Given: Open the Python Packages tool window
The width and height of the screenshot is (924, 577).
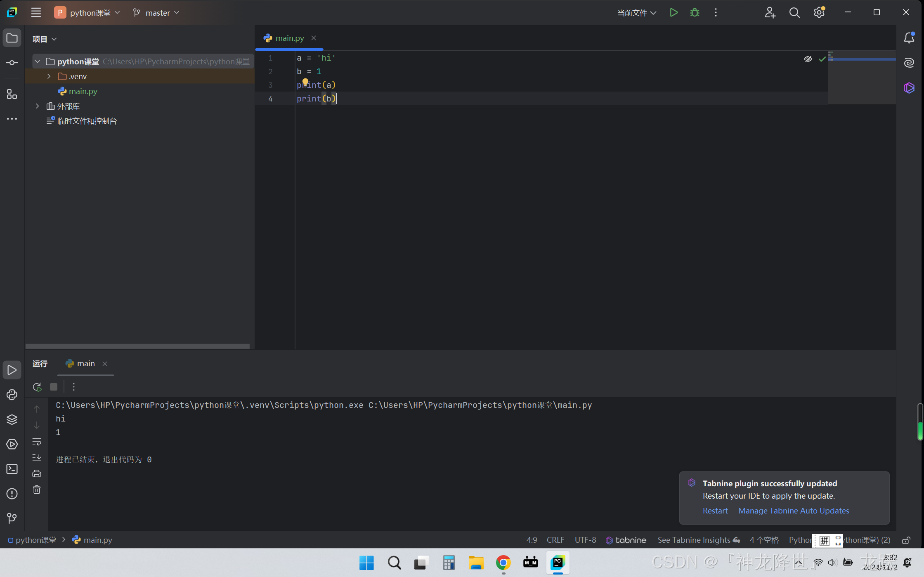Looking at the screenshot, I should (12, 419).
